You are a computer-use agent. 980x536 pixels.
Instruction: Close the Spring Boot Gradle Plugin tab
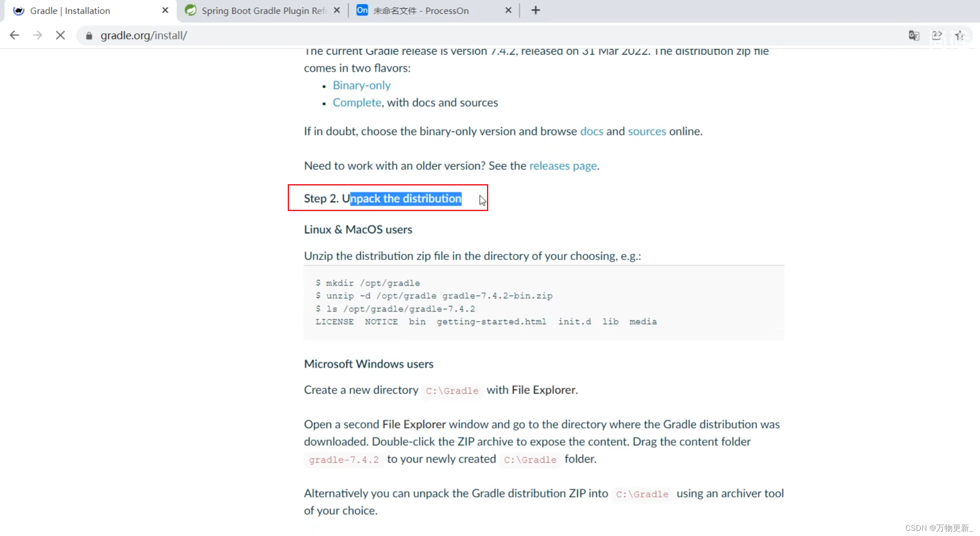point(337,10)
